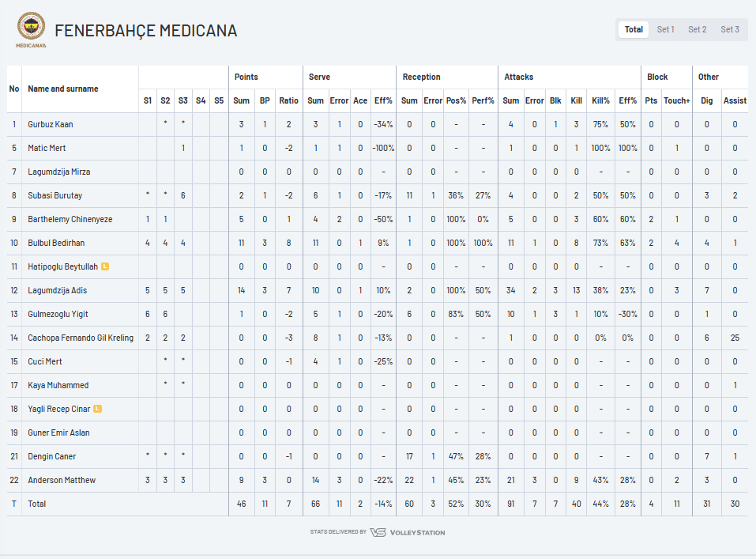Click the Reception Pos% column header
The image size is (756, 559).
coord(456,100)
